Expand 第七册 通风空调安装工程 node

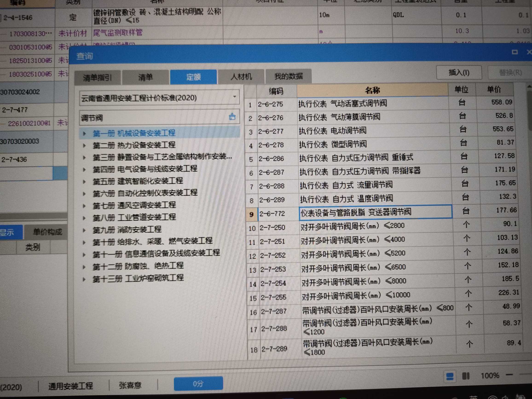click(x=84, y=206)
